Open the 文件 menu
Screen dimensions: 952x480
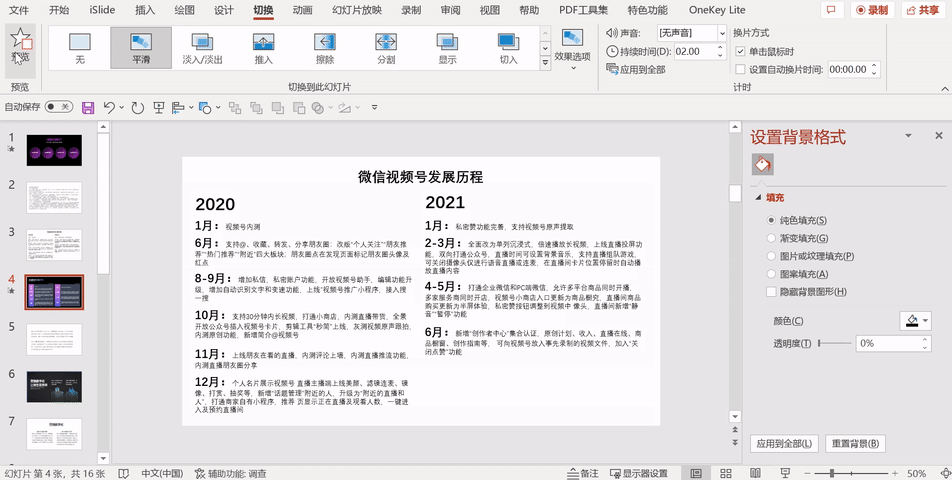pyautogui.click(x=19, y=10)
